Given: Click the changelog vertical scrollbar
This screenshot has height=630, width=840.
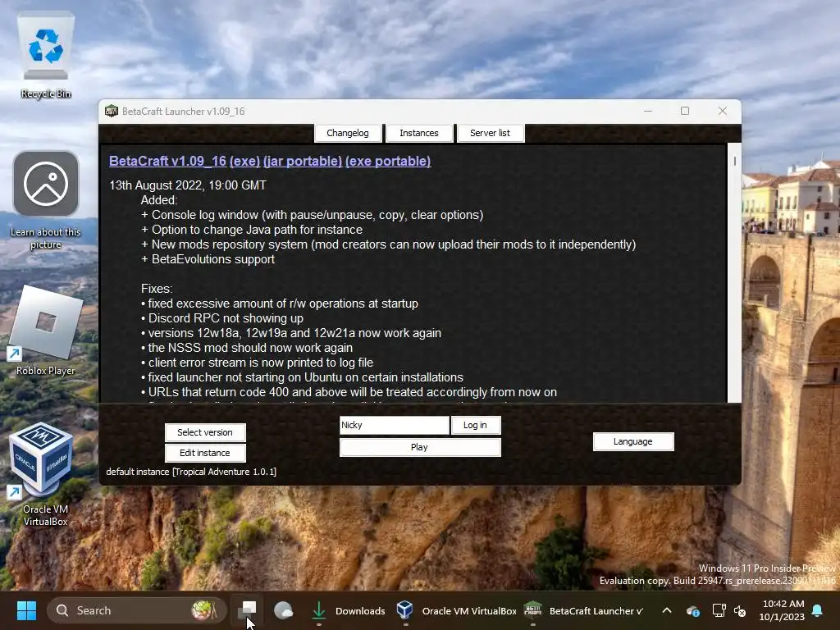Looking at the screenshot, I should click(734, 272).
